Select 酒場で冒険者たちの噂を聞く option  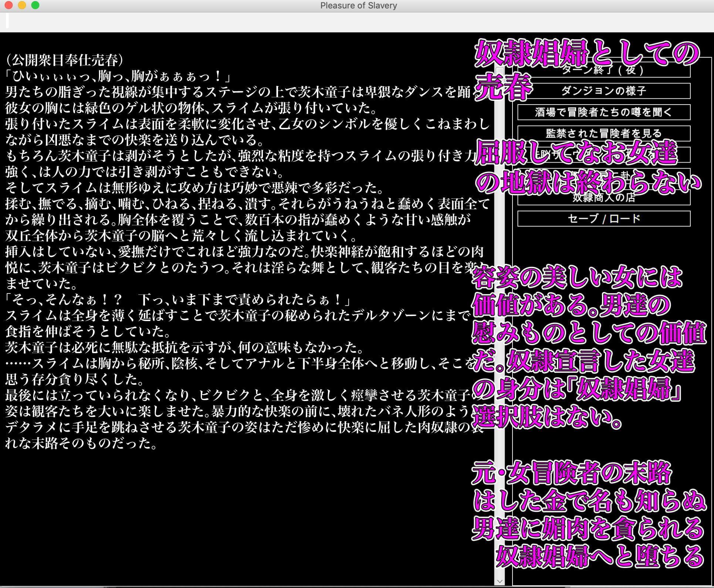603,112
